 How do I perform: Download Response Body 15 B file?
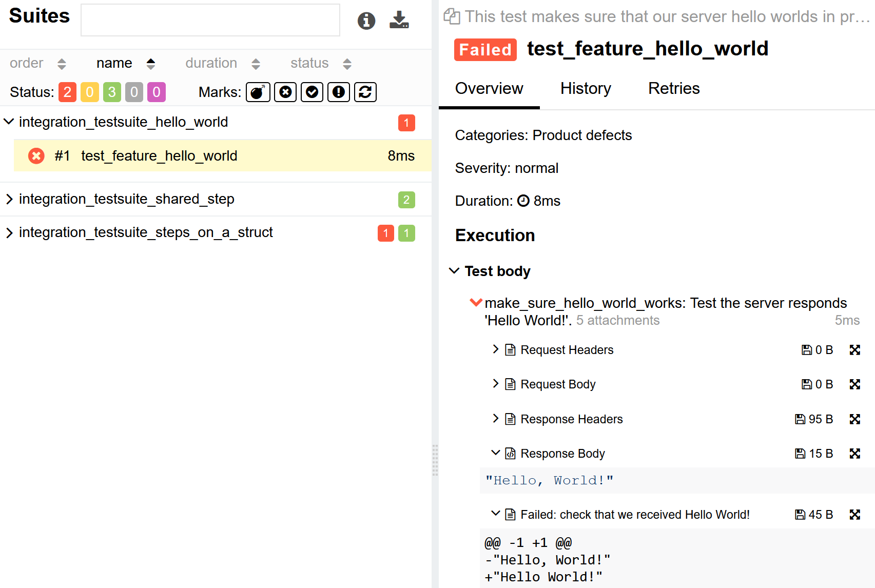click(x=814, y=454)
